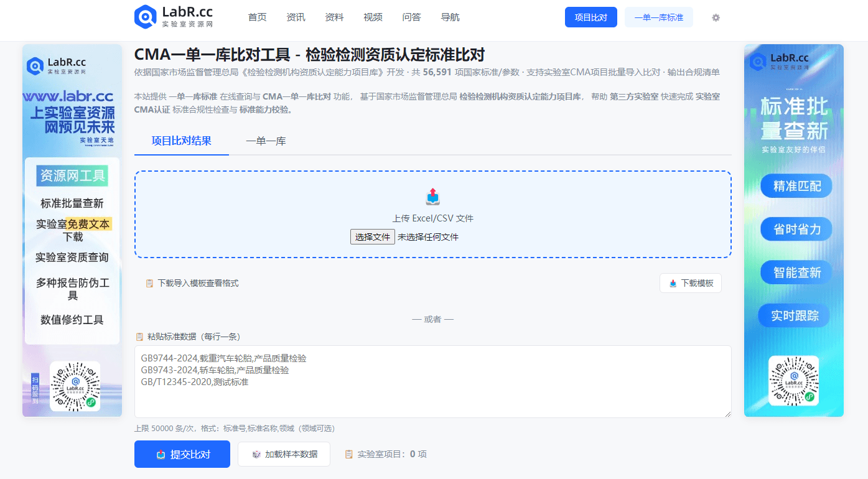Image resolution: width=868 pixels, height=479 pixels.
Task: Open the 问答 navigation item
Action: 411,17
